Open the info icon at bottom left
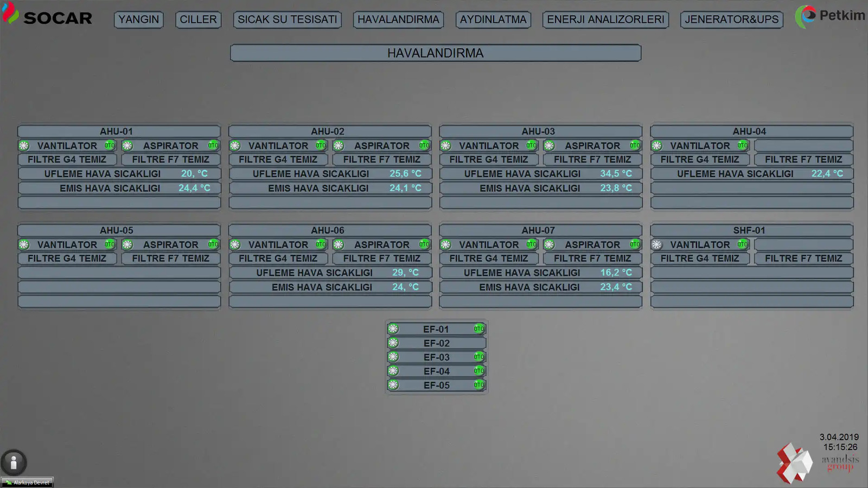Viewport: 868px width, 488px height. coord(14,463)
